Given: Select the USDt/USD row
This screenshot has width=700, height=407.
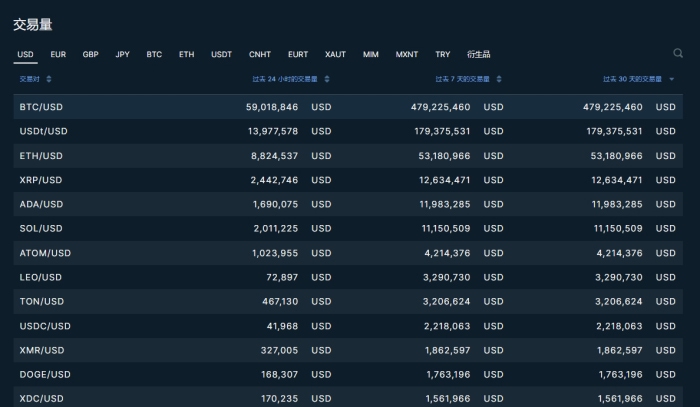Looking at the screenshot, I should click(44, 131).
